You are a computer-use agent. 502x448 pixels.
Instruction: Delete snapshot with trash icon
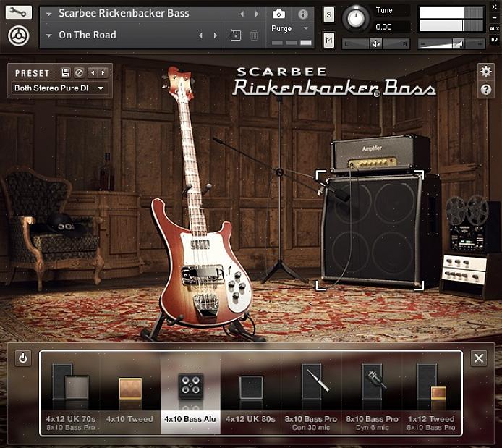[254, 35]
